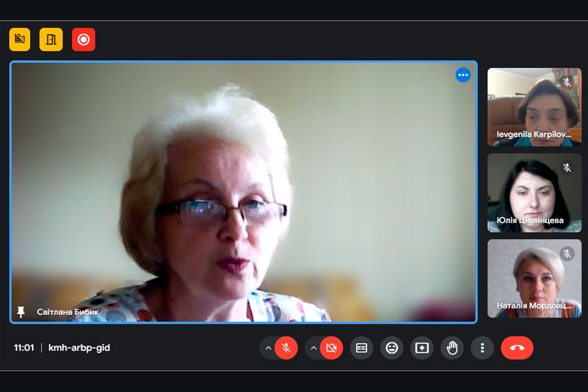Toggle closed captions
Image resolution: width=588 pixels, height=392 pixels.
click(361, 348)
